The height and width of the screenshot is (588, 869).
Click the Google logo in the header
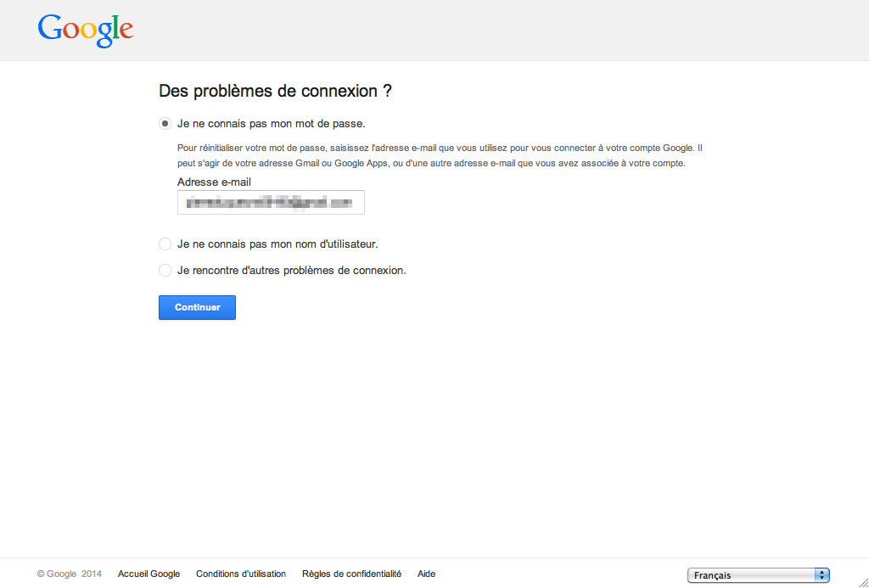click(86, 31)
